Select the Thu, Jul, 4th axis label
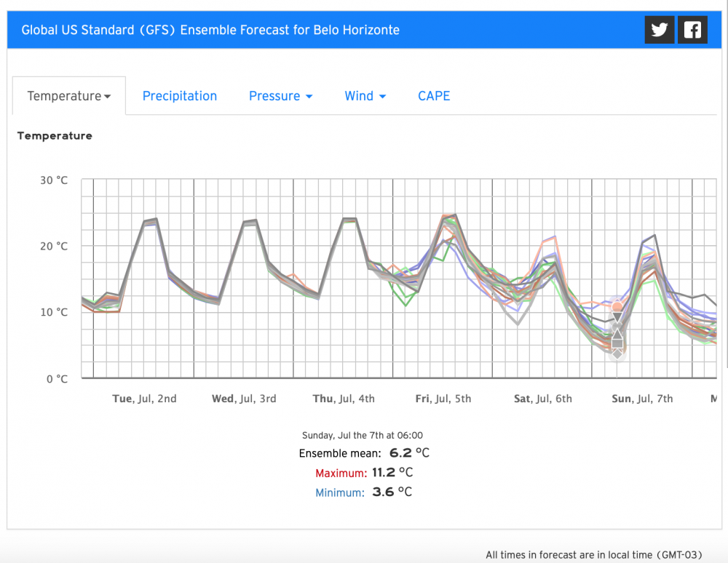The width and height of the screenshot is (728, 563). (344, 399)
